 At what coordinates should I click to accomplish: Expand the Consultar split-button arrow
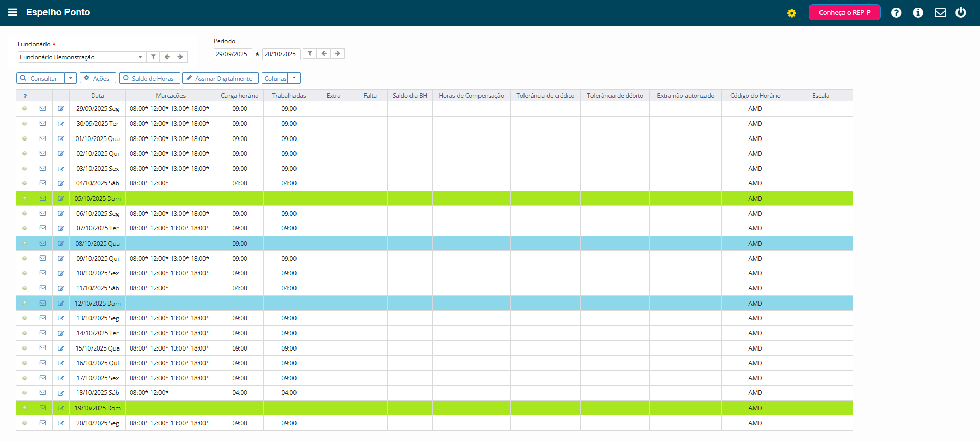pos(71,78)
